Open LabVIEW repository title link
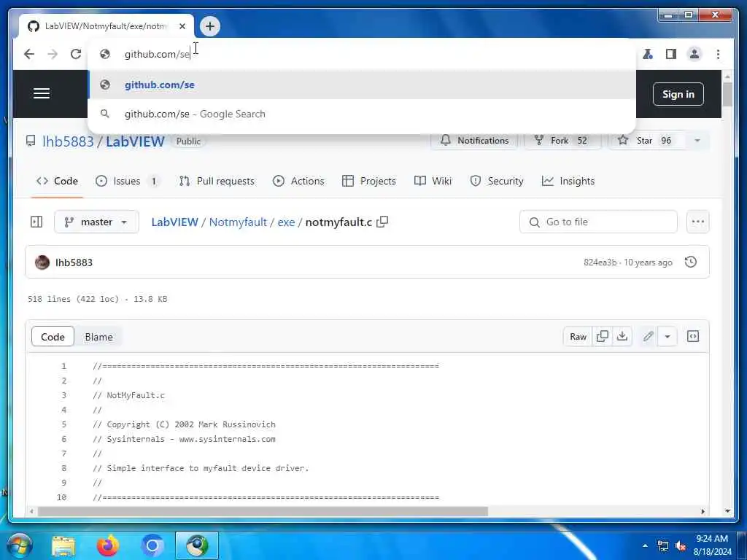The image size is (747, 560). [135, 141]
